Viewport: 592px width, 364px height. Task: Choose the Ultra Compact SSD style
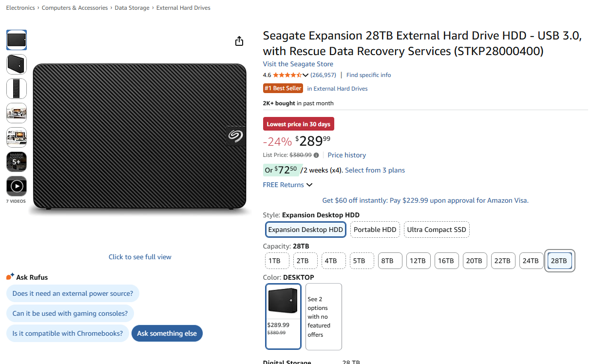[x=437, y=230]
